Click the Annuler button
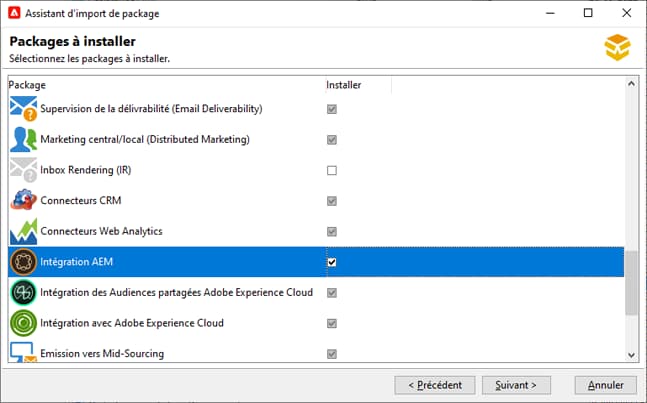This screenshot has height=403, width=647. pos(606,385)
